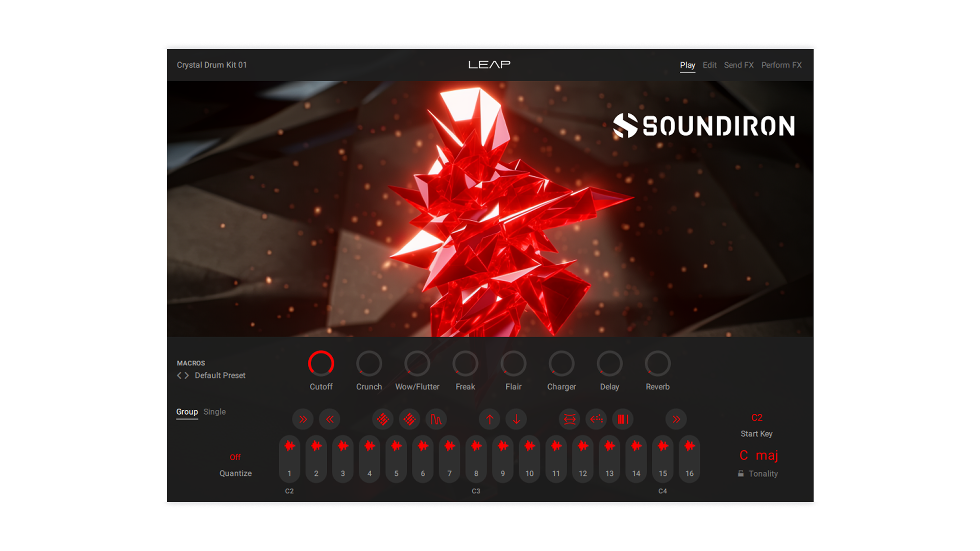Click the Quantize label
The height and width of the screenshot is (551, 980).
click(235, 473)
